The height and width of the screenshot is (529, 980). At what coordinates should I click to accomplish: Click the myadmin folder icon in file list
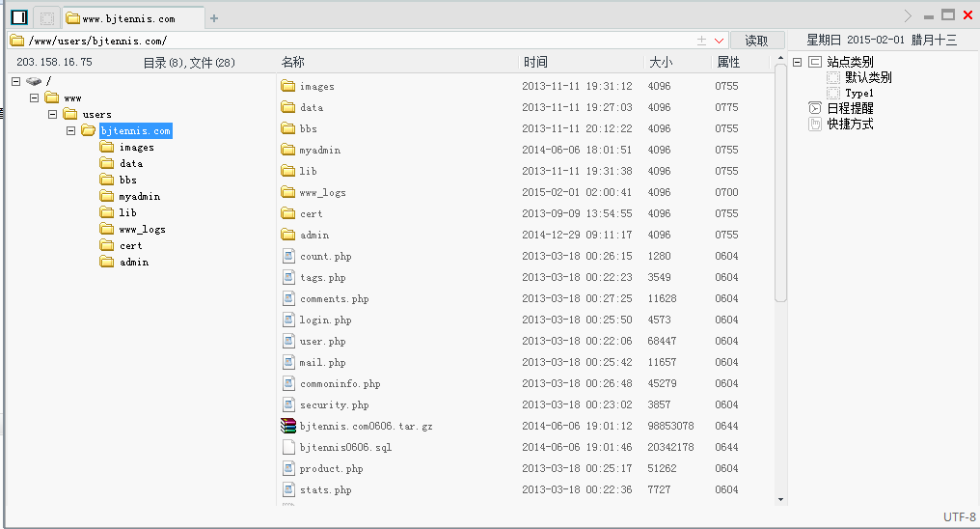point(288,150)
